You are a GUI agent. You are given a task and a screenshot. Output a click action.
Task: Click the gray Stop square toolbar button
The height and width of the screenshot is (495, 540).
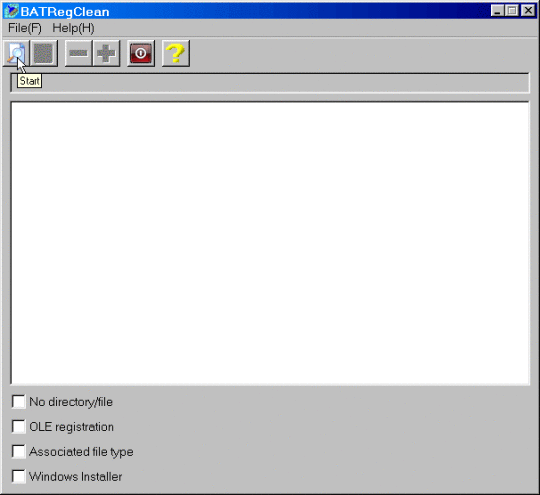pos(44,53)
